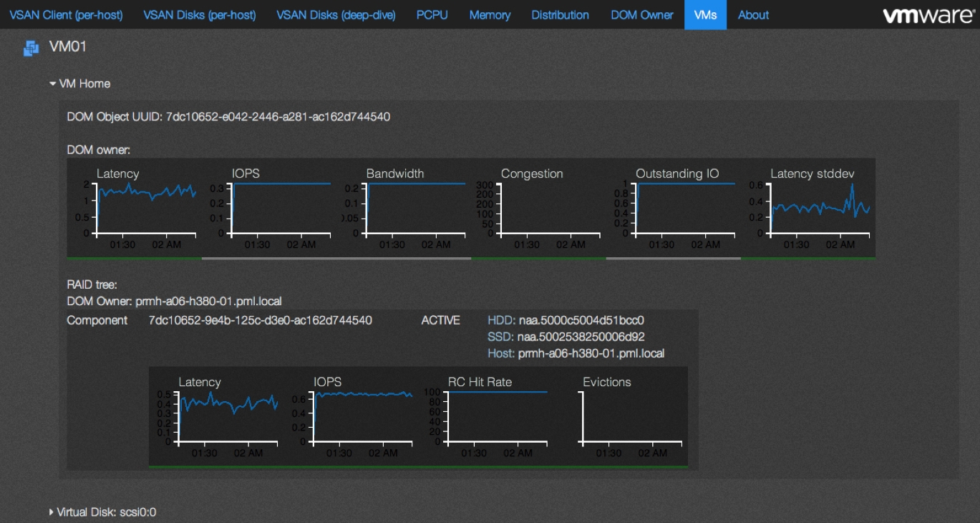This screenshot has height=523, width=980.
Task: Open the Bandwidth graph
Action: [x=404, y=208]
